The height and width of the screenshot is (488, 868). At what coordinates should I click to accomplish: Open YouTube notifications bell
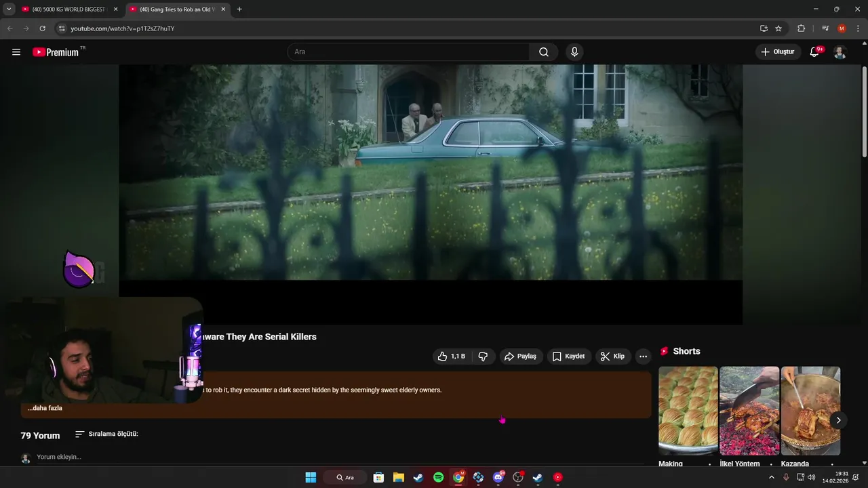point(815,52)
